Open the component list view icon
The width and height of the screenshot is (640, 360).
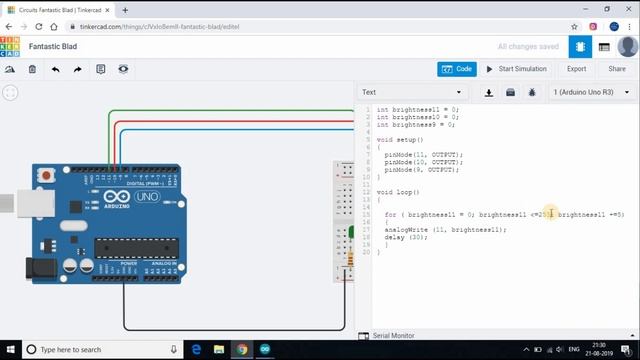(x=604, y=47)
